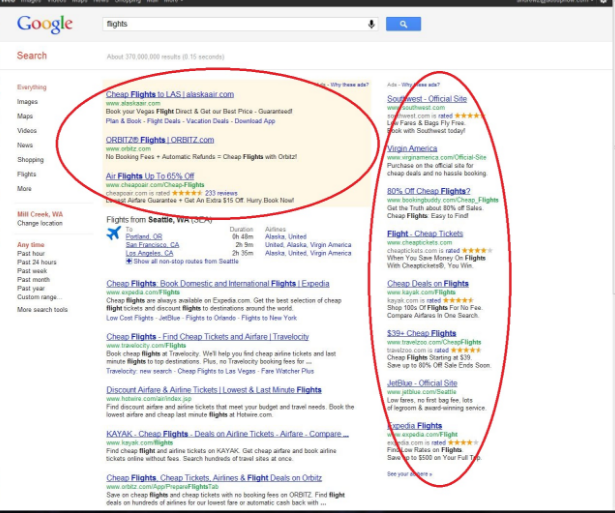The width and height of the screenshot is (615, 513).
Task: Choose the Past month time filter
Action: pos(33,280)
